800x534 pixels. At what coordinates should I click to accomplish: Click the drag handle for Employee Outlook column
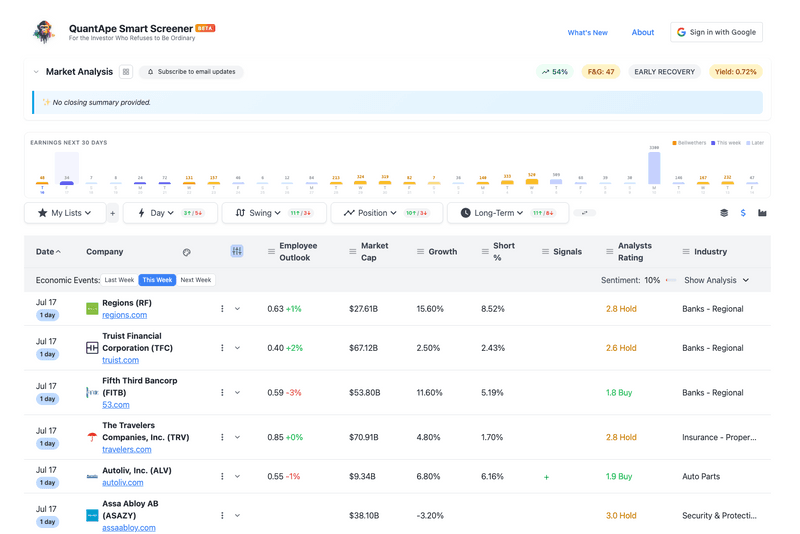tap(271, 251)
